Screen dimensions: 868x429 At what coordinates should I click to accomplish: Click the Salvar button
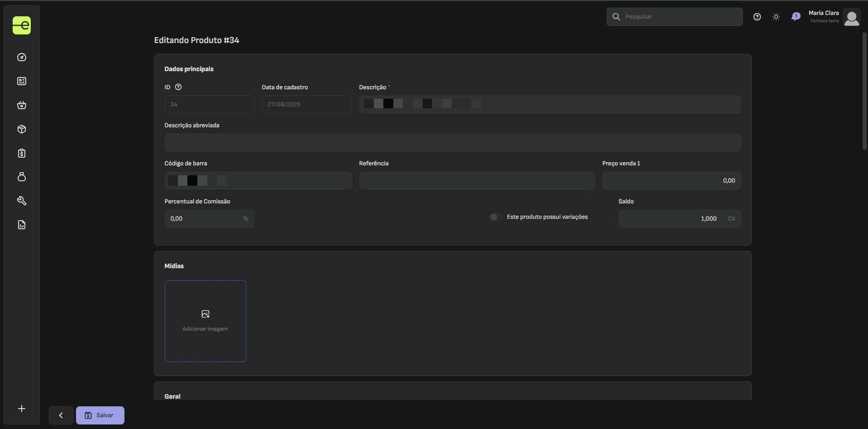(100, 415)
